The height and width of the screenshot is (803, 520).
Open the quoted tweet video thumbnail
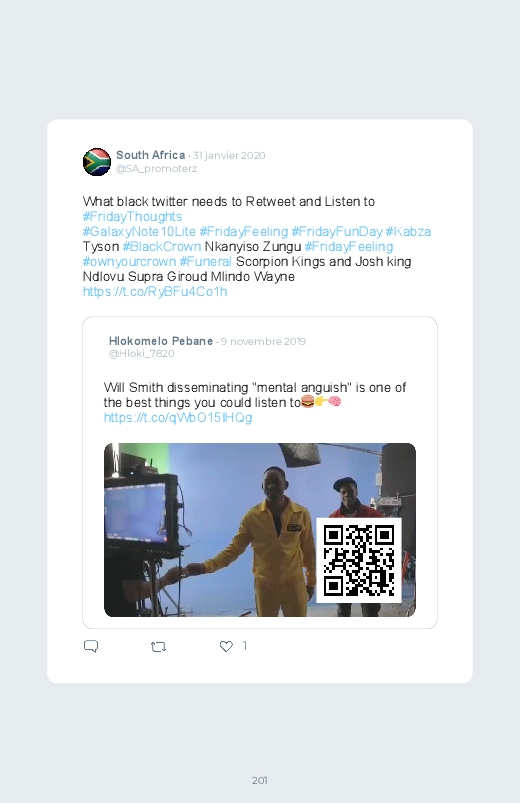click(x=260, y=530)
